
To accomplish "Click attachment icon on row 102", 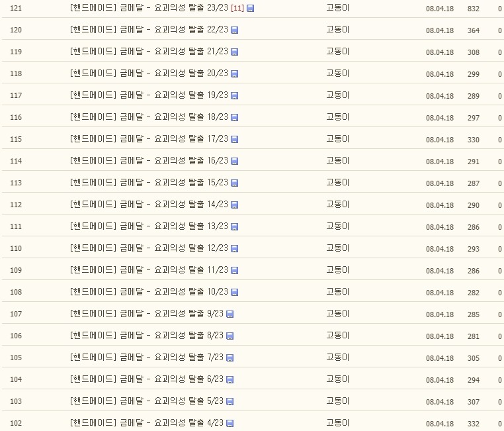I will coord(230,424).
